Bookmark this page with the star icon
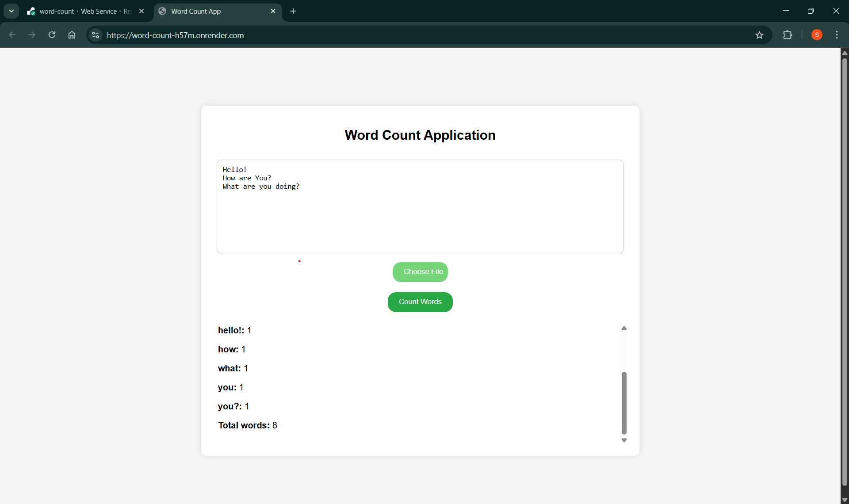 (759, 35)
